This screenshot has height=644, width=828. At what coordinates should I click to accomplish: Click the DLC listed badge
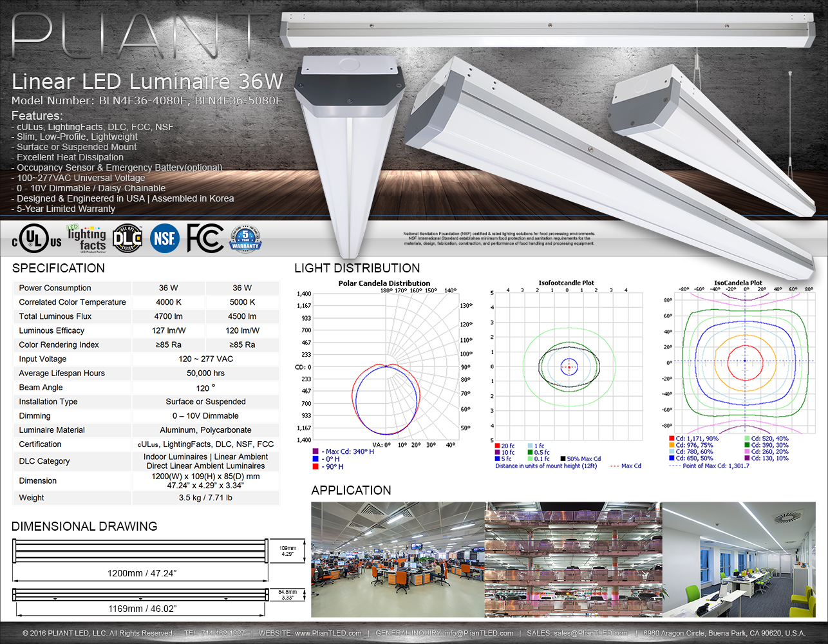coord(127,239)
